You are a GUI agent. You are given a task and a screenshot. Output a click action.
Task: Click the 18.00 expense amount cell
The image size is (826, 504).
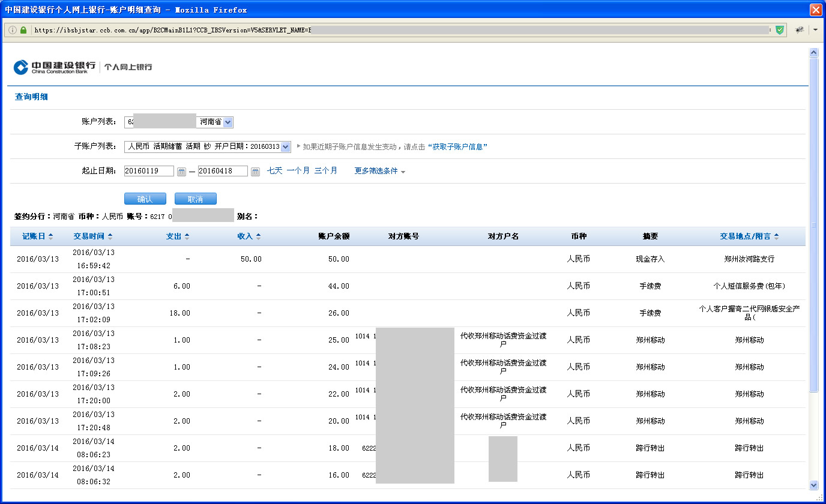[179, 313]
